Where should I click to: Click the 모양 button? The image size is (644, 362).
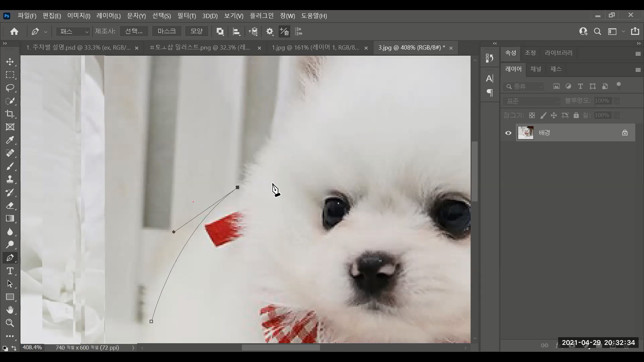[x=197, y=31]
